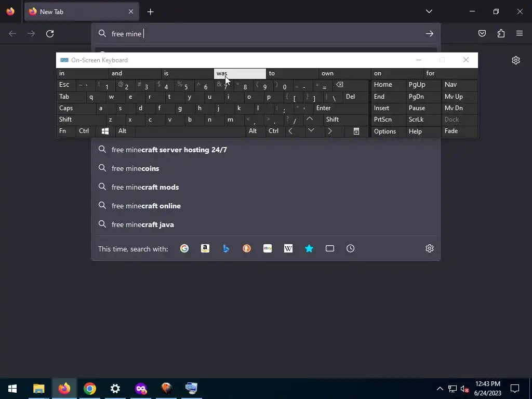The image size is (532, 399).
Task: Select suggestion free minecraft mods
Action: pyautogui.click(x=265, y=187)
